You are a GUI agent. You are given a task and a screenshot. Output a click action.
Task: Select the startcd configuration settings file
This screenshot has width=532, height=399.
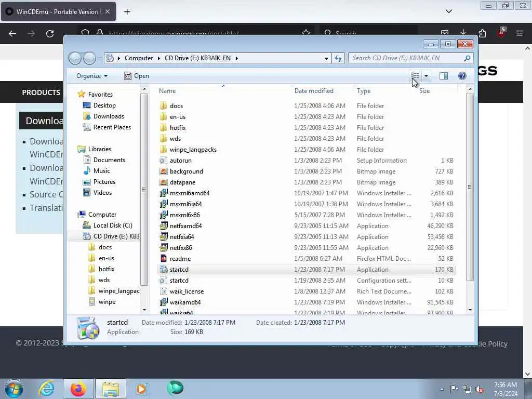[307, 281]
